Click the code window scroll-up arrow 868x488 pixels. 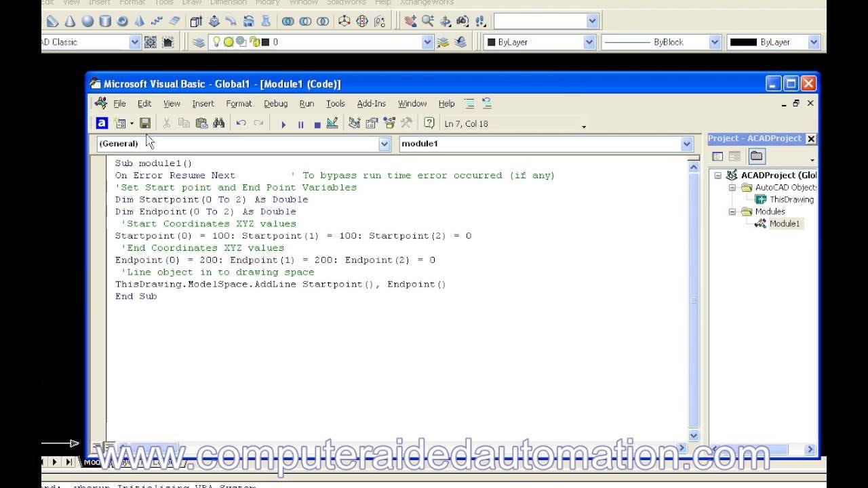pos(694,165)
